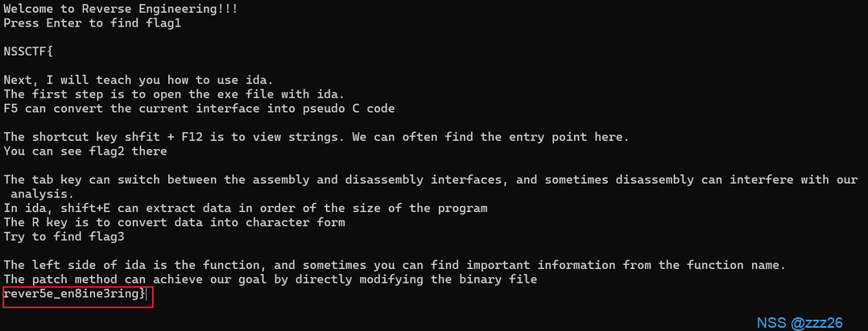Click the 'teach you how to use ida' line

click(138, 80)
